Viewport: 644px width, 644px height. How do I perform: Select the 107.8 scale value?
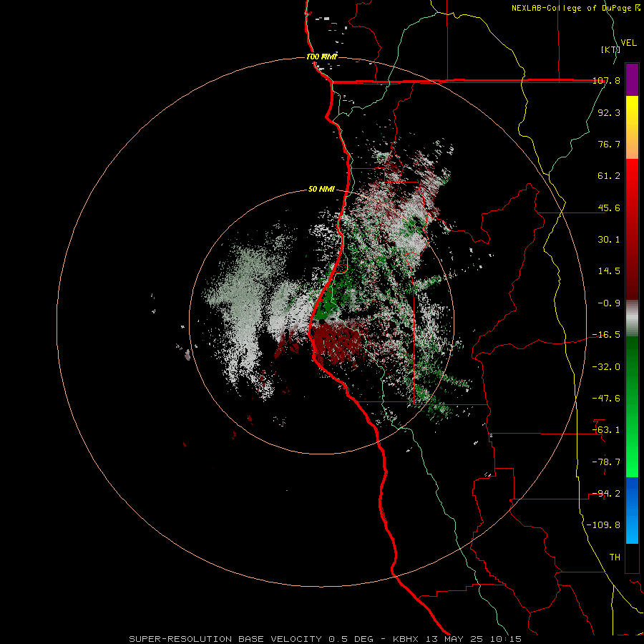coord(607,80)
